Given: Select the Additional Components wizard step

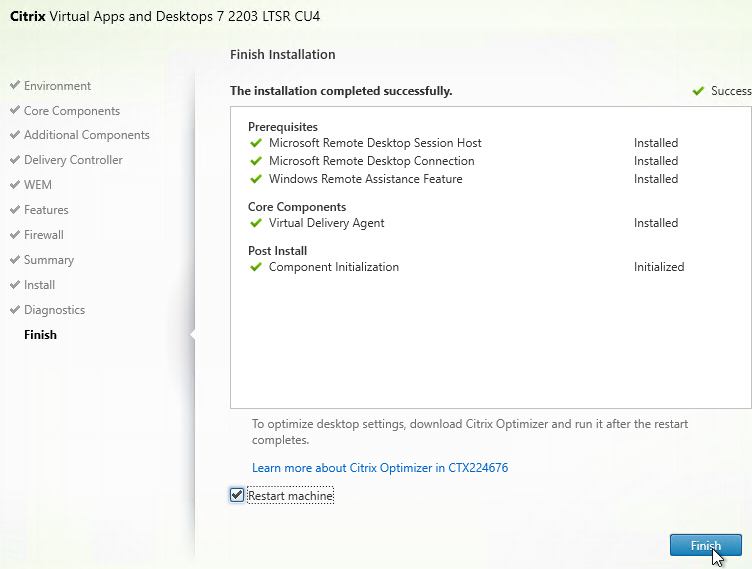Looking at the screenshot, I should [87, 135].
